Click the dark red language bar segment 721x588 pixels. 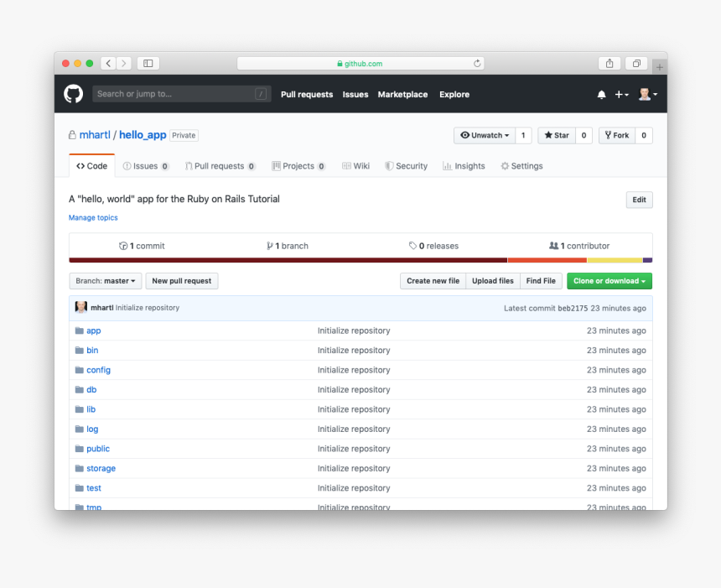[288, 260]
